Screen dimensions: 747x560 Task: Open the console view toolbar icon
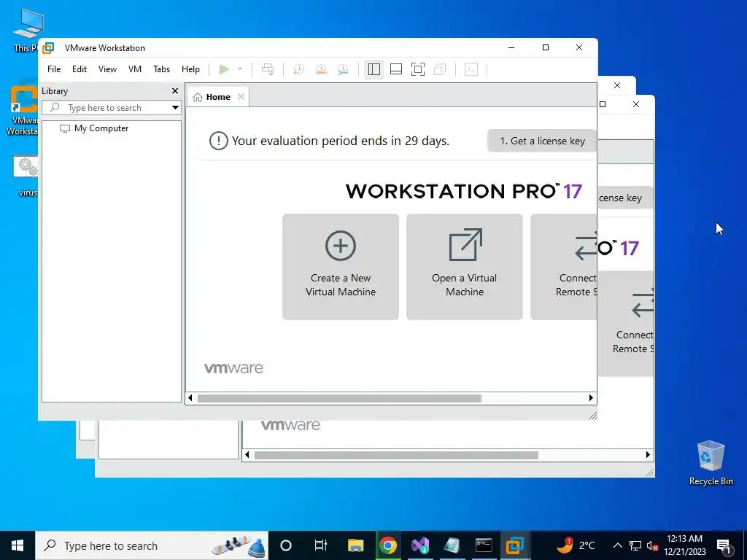[471, 69]
